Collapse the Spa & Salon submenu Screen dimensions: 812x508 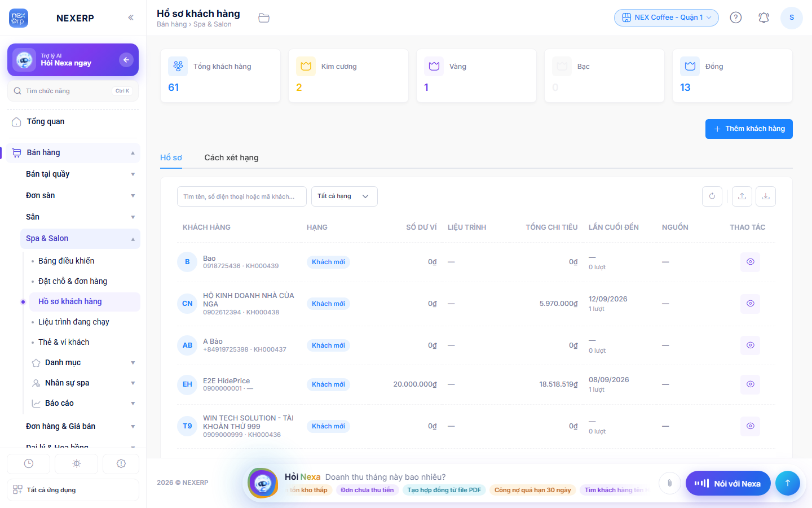[80, 238]
